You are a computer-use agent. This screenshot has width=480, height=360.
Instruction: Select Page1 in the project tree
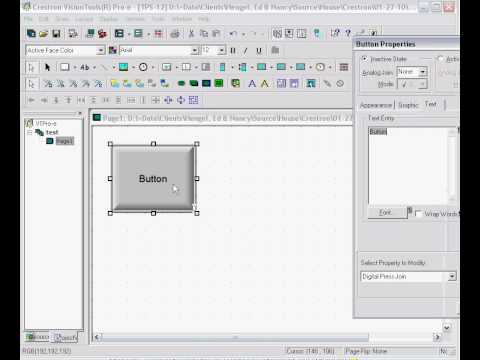point(65,141)
